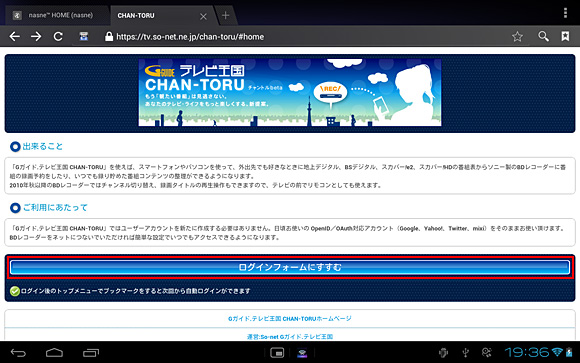
Task: Tap the sync status notification icon
Action: coord(487,352)
